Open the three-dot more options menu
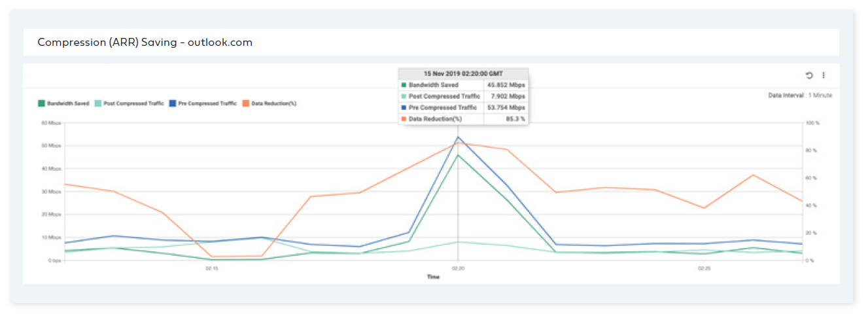 (824, 75)
